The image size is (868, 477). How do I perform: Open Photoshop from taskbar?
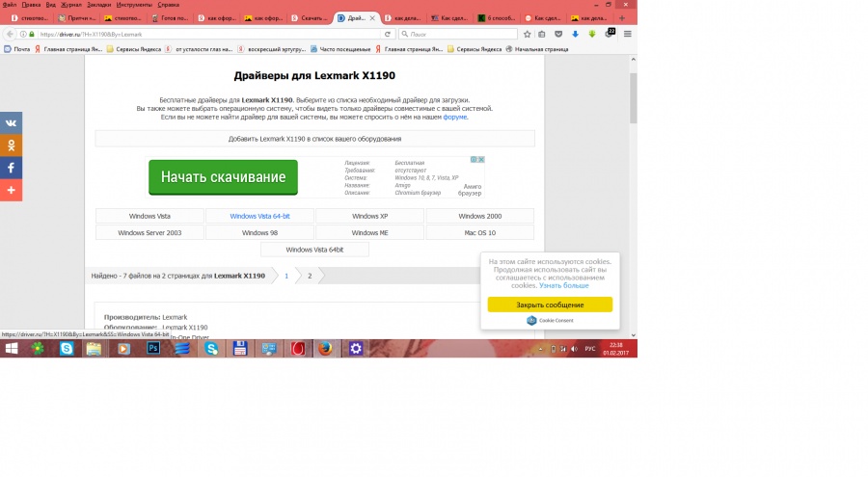(153, 349)
